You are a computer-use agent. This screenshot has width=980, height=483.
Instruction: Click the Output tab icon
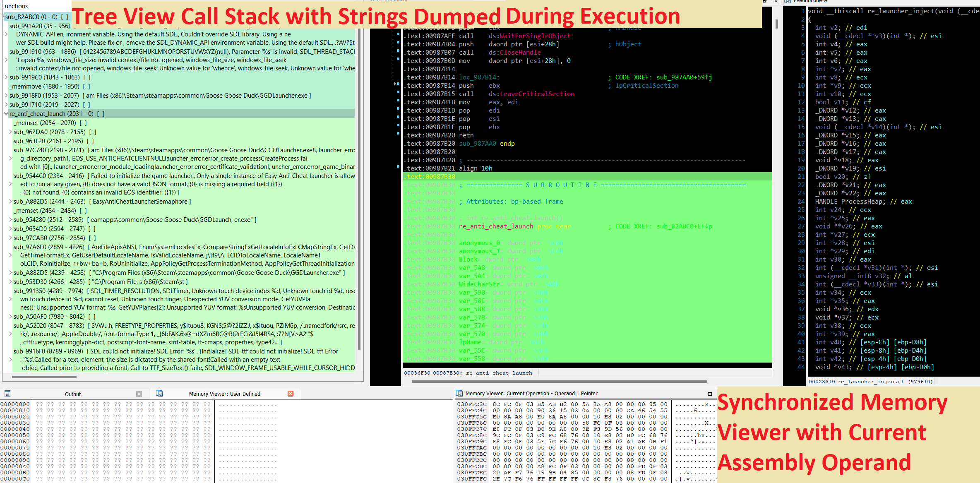7,394
